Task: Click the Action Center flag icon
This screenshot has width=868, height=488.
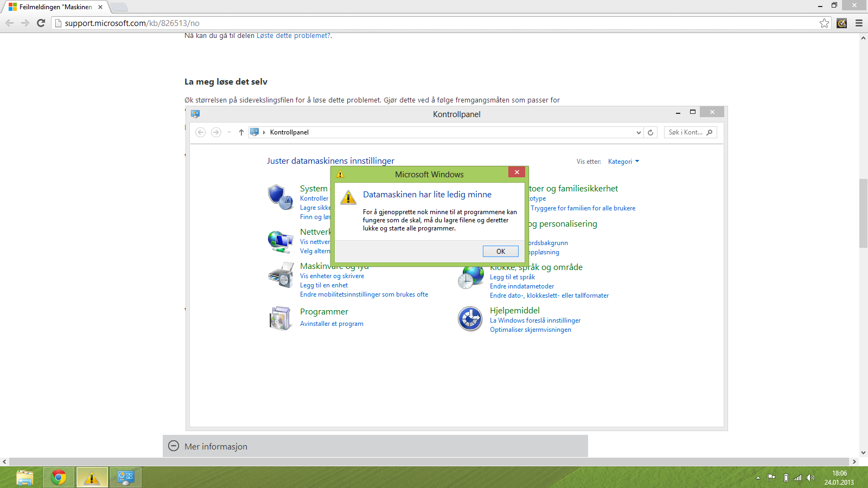Action: coord(771,478)
